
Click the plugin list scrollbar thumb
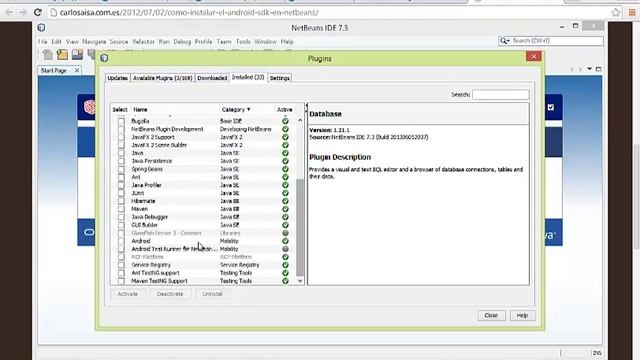point(300,227)
